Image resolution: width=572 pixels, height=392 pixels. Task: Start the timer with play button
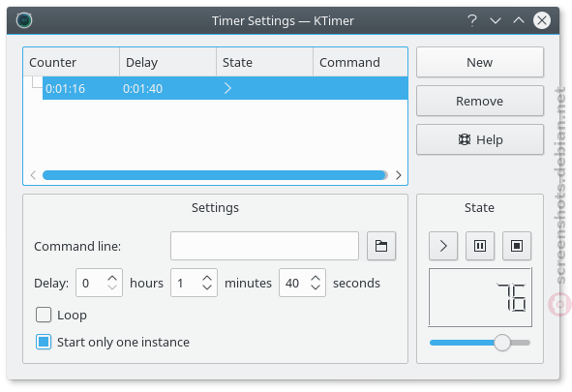[x=443, y=246]
